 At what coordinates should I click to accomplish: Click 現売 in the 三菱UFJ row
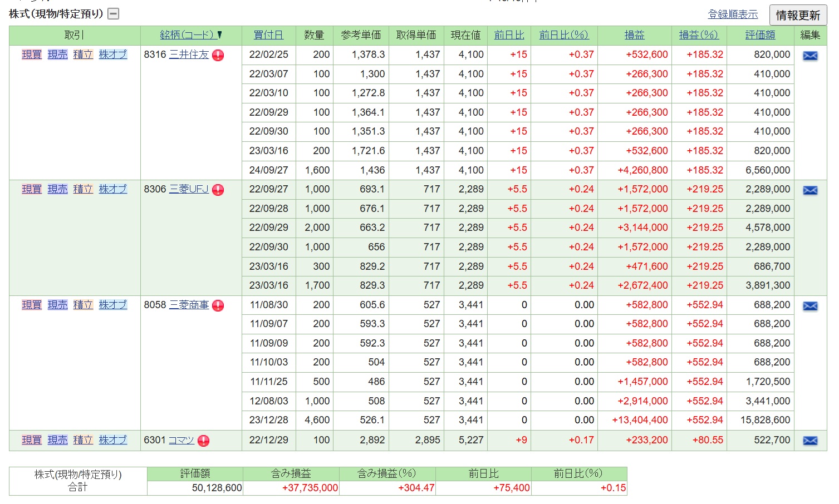57,189
